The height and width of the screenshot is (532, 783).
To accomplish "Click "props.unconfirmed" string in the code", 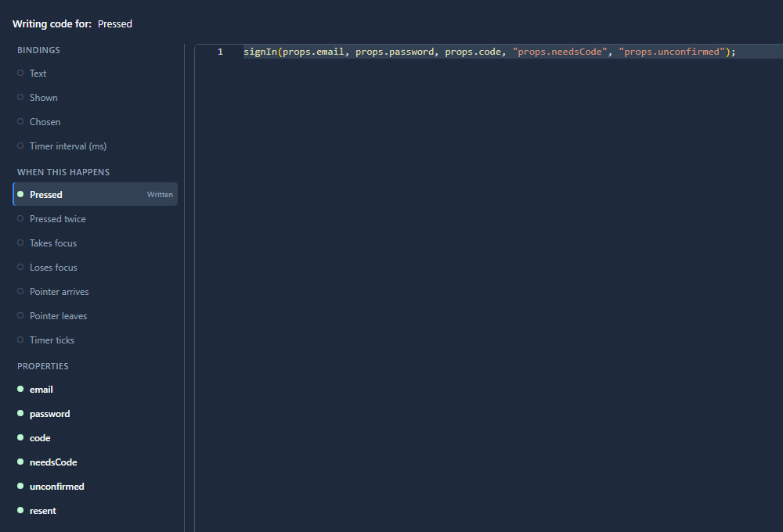I will (x=672, y=52).
